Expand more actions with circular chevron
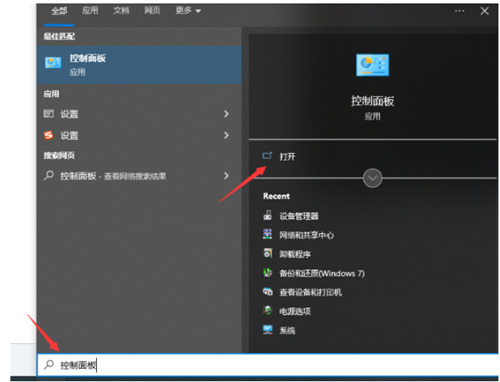 coord(372,178)
